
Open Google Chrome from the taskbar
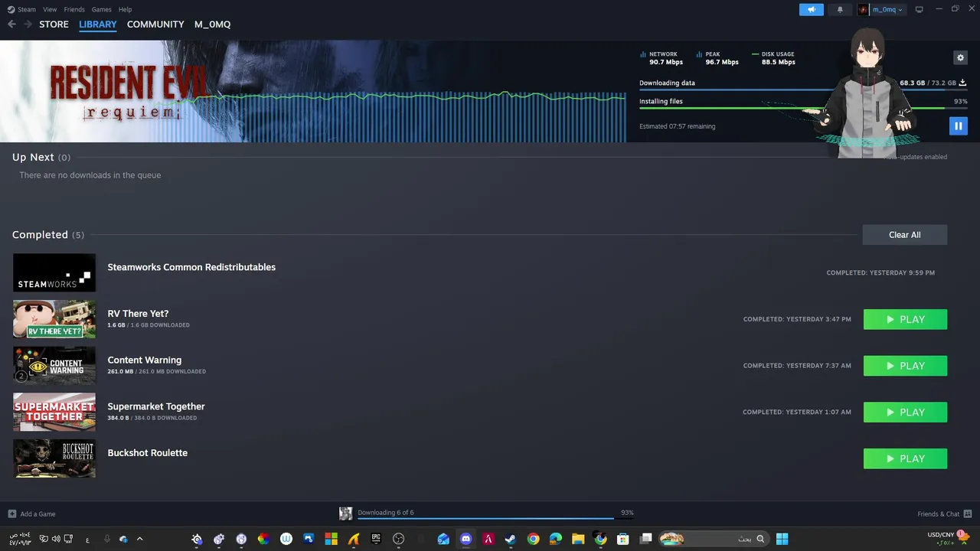click(x=533, y=539)
